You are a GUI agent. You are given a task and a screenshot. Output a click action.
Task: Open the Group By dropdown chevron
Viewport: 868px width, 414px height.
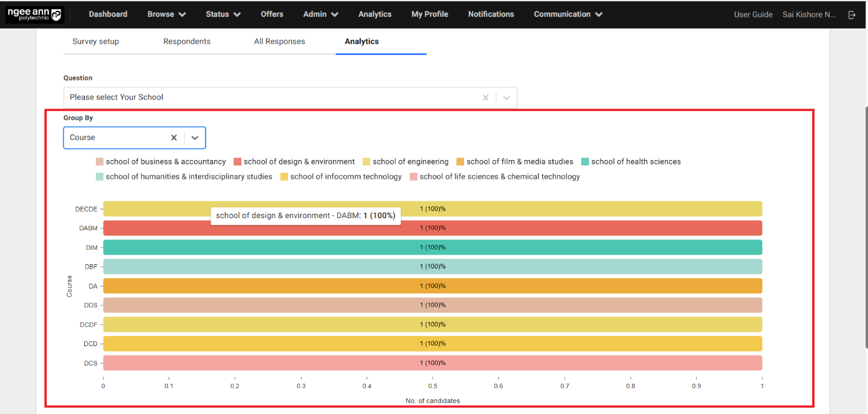click(x=195, y=138)
